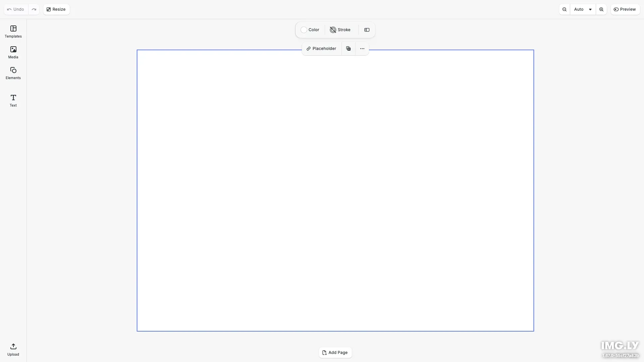Zoom out using the magnifier minus icon

click(565, 9)
